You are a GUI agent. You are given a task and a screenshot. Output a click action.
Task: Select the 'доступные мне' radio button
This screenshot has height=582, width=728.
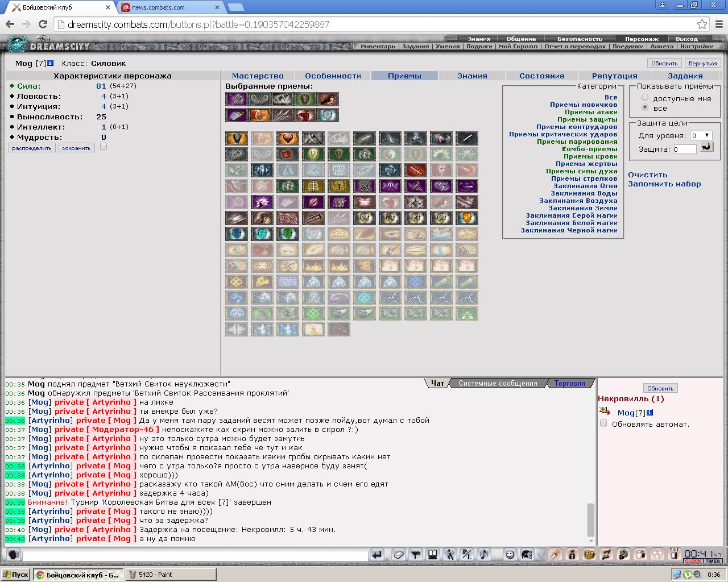tap(645, 98)
